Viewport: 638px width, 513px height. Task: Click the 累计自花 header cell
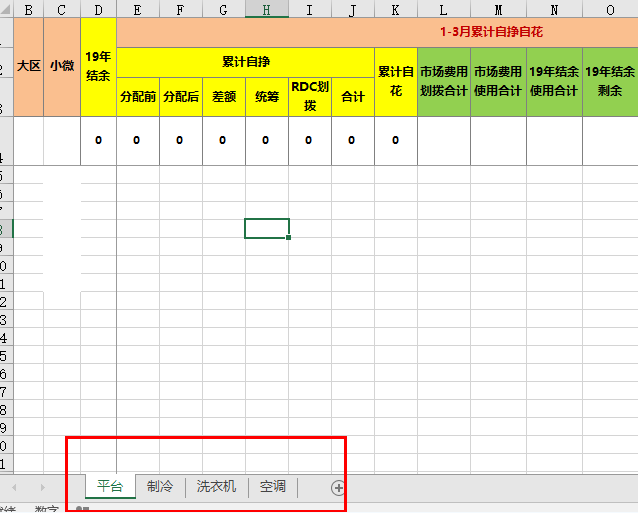click(x=396, y=82)
